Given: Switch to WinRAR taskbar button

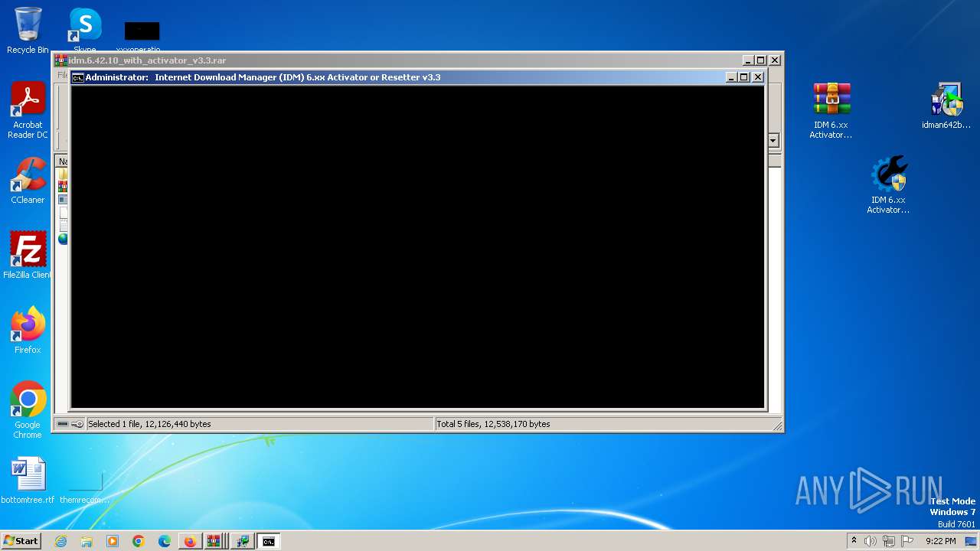Looking at the screenshot, I should tap(214, 541).
